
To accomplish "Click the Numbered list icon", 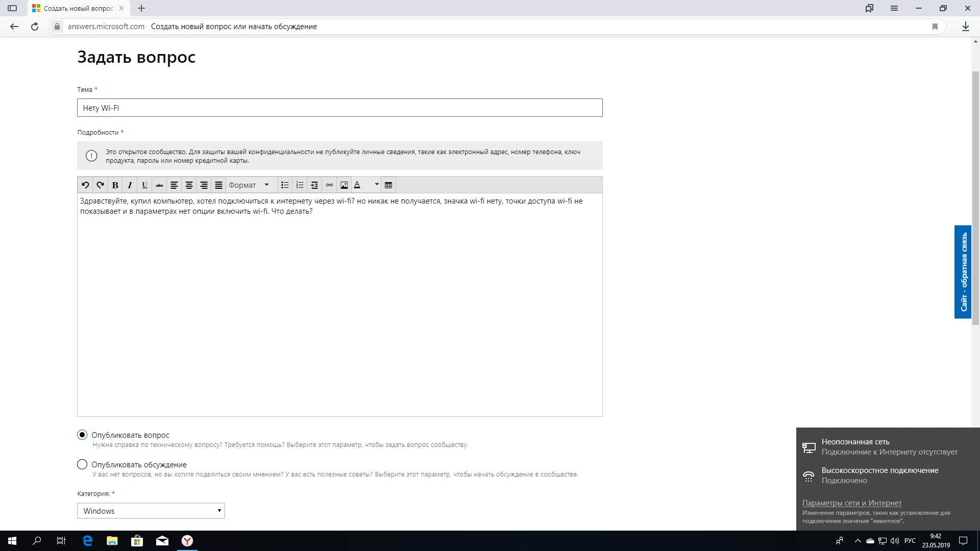I will tap(300, 185).
